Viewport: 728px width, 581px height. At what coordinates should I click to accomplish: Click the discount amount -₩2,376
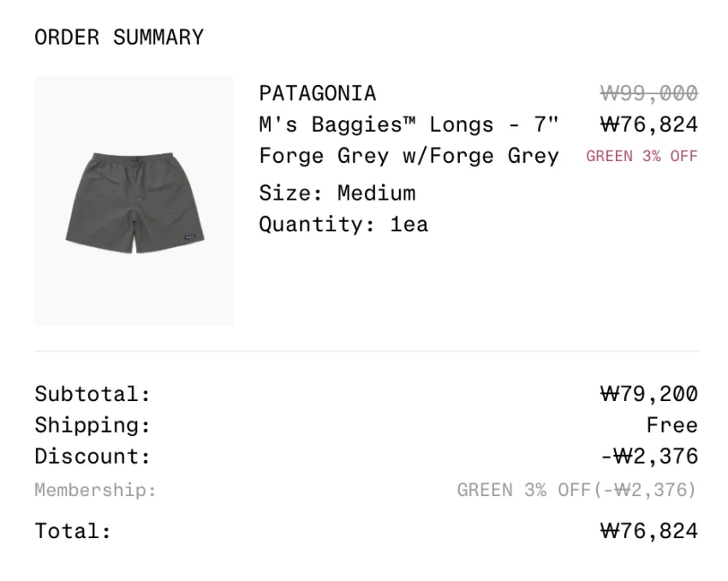click(x=649, y=457)
